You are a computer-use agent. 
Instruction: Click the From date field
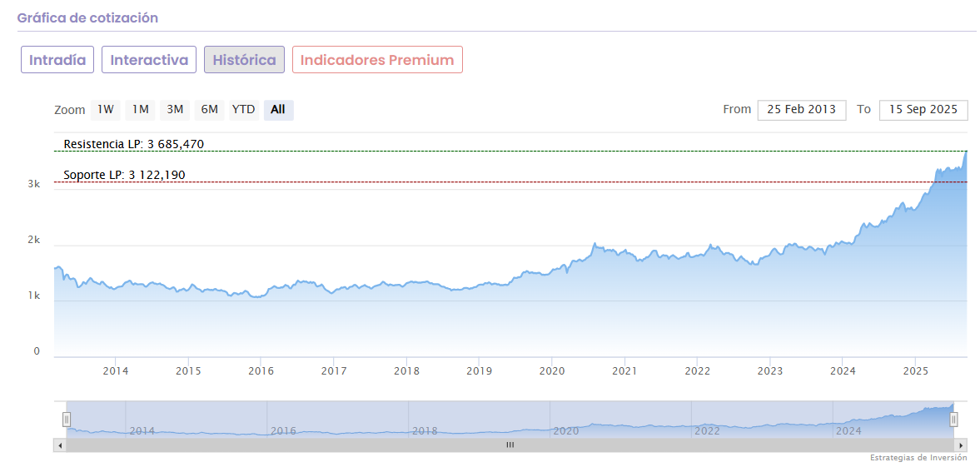[x=801, y=110]
